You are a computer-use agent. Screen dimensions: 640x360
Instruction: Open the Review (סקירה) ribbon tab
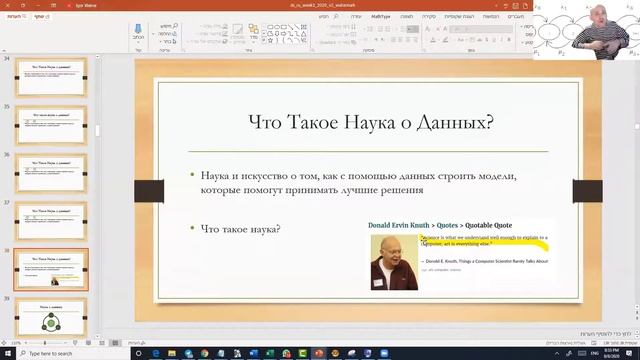429,16
